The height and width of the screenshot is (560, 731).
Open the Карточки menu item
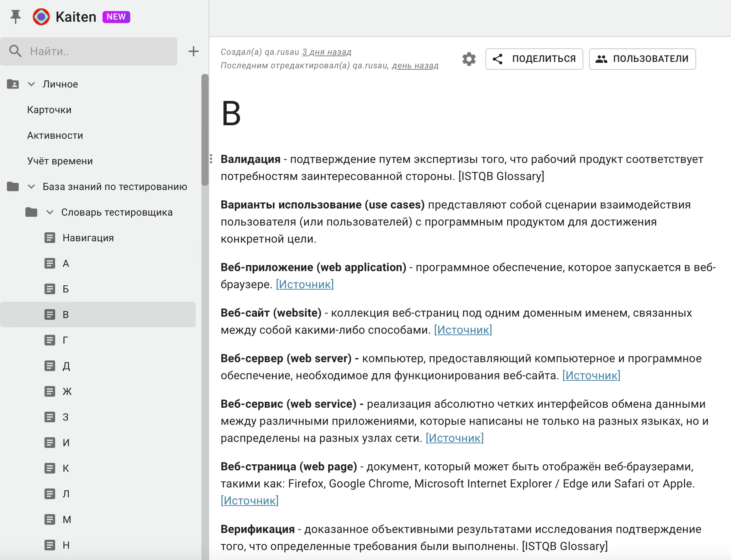[x=49, y=110]
